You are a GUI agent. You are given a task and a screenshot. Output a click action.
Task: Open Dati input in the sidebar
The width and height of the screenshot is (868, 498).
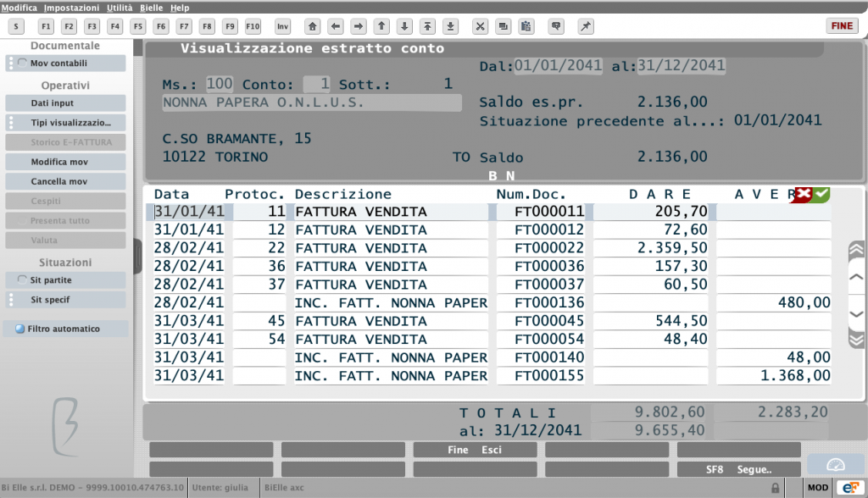[x=65, y=103]
